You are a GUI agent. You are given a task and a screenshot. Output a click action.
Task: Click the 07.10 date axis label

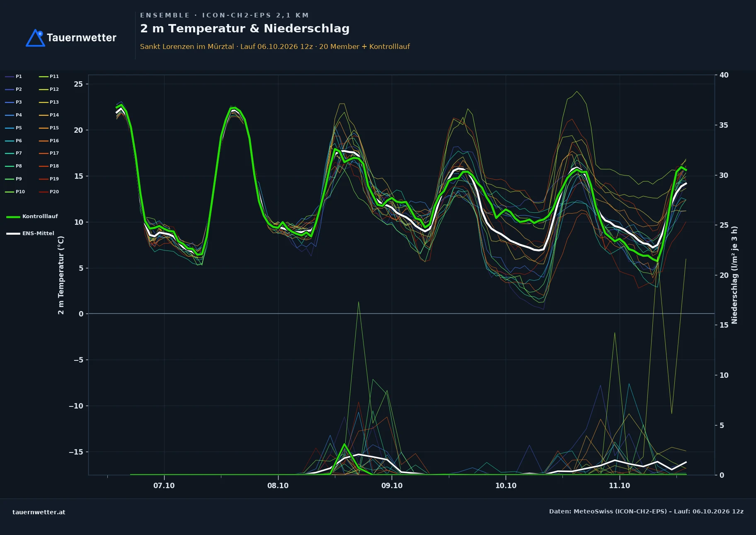164,486
